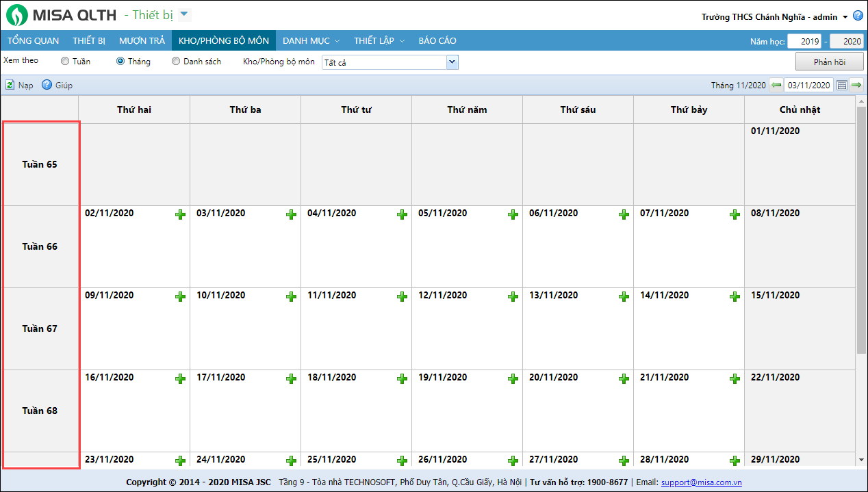
Task: Add entry on 04/11/2020 with plus icon
Action: pyautogui.click(x=402, y=214)
